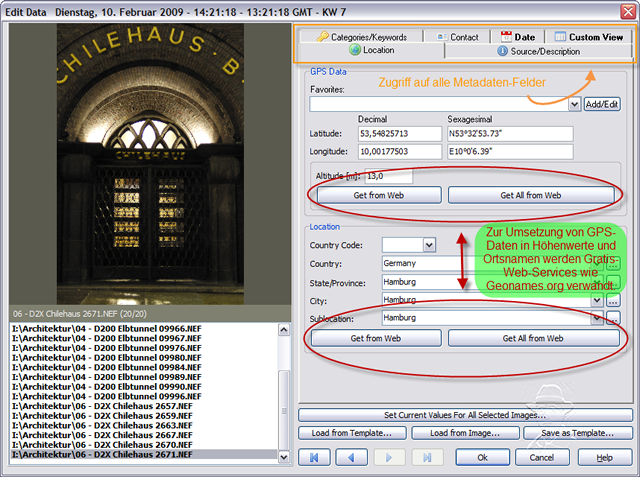Go to previous image arrow
This screenshot has height=477, width=640.
351,457
